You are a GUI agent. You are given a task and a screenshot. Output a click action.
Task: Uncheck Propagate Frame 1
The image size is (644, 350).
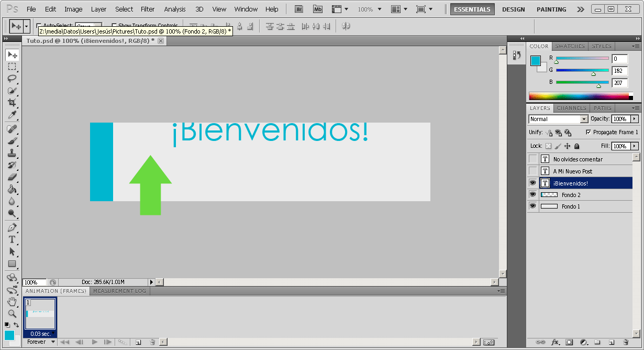point(589,133)
